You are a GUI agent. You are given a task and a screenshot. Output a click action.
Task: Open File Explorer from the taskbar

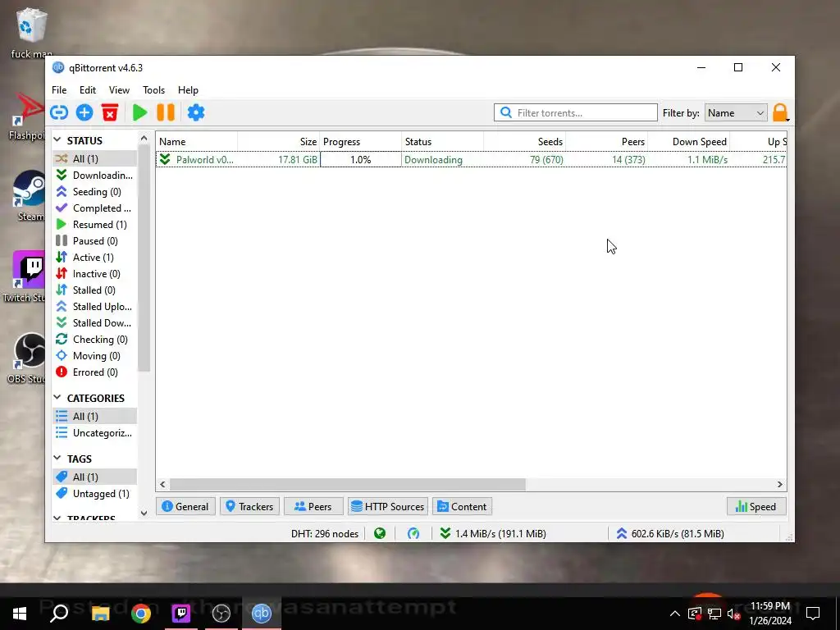click(x=100, y=614)
